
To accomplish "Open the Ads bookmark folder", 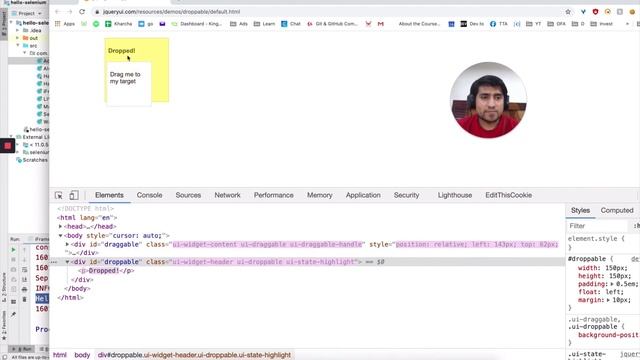I will click(x=239, y=24).
